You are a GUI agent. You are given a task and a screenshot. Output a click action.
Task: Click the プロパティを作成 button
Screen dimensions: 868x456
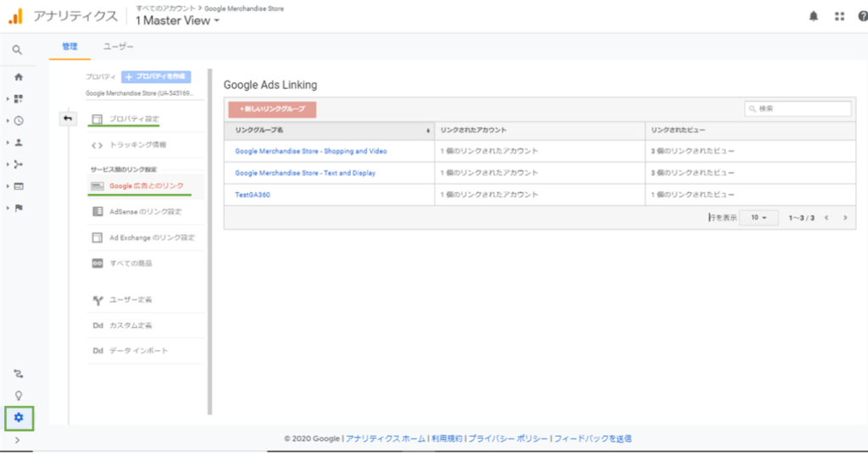[156, 77]
